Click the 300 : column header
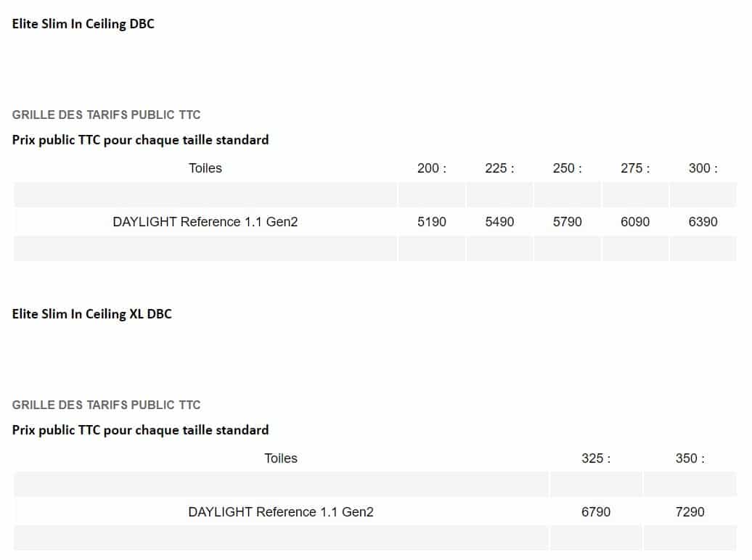Screen dimensions: 752x560 [703, 168]
